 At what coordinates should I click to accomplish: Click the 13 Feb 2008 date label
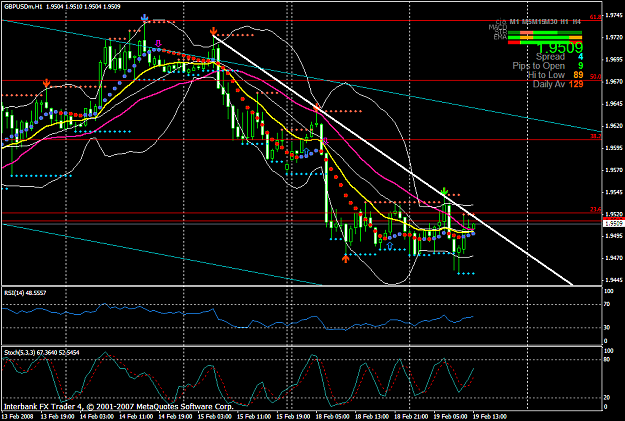(x=18, y=417)
